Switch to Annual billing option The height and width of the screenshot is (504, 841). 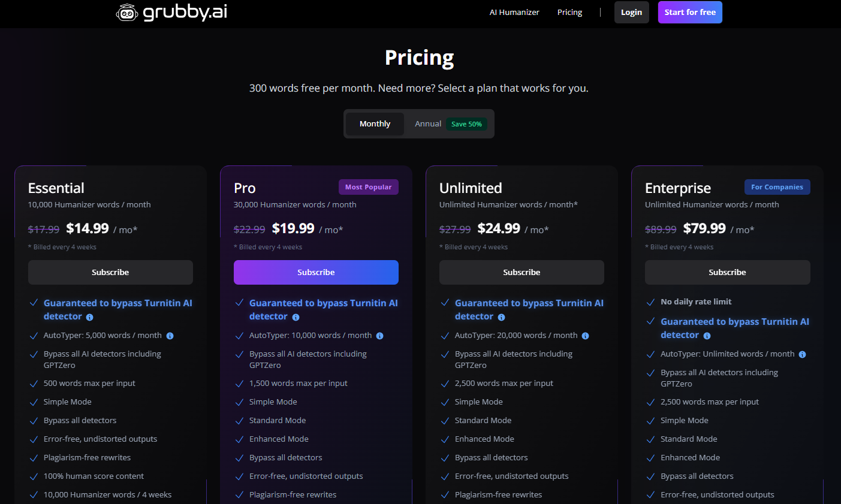[428, 124]
